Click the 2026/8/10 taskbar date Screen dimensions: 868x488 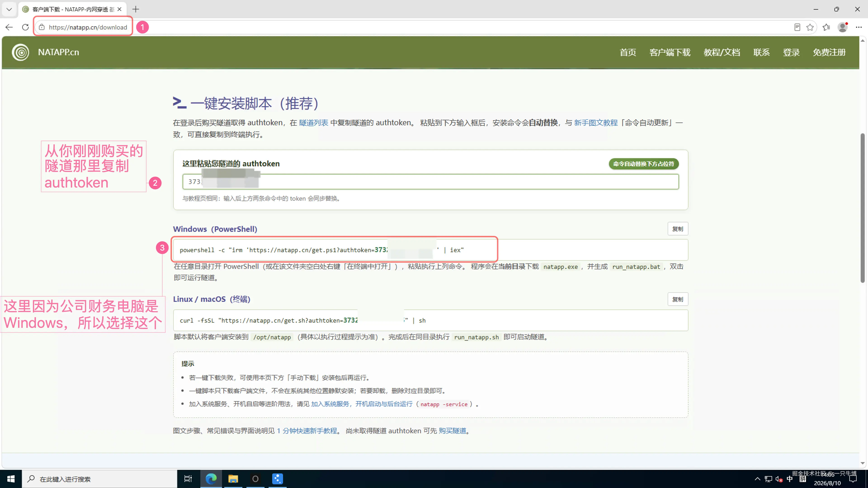coord(827,483)
